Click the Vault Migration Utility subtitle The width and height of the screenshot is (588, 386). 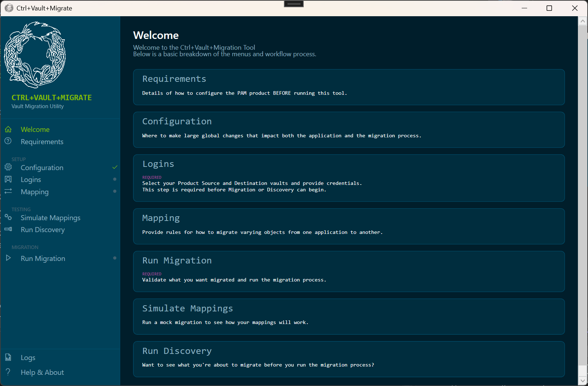click(37, 106)
